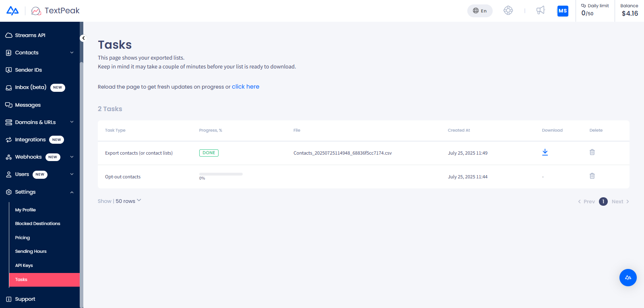644x308 pixels.
Task: Click the Daily limit indicator
Action: (595, 10)
